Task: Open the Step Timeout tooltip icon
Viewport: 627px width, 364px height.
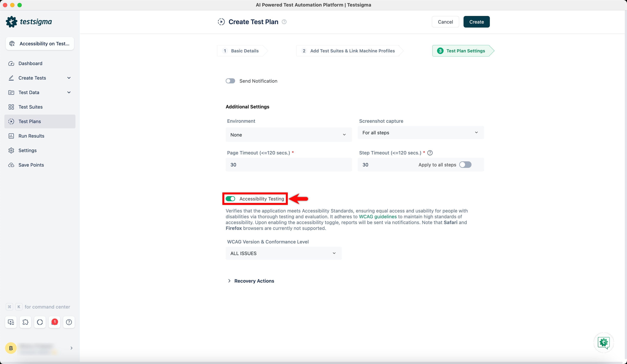Action: click(430, 153)
